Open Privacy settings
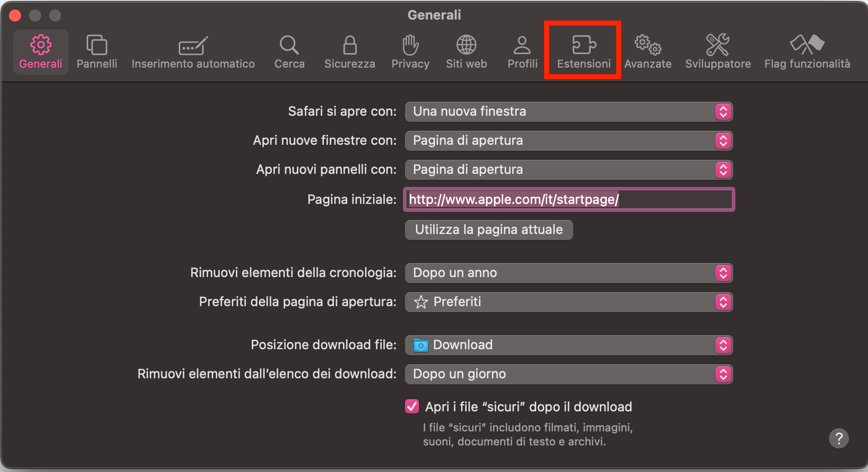The height and width of the screenshot is (472, 868). pyautogui.click(x=410, y=52)
